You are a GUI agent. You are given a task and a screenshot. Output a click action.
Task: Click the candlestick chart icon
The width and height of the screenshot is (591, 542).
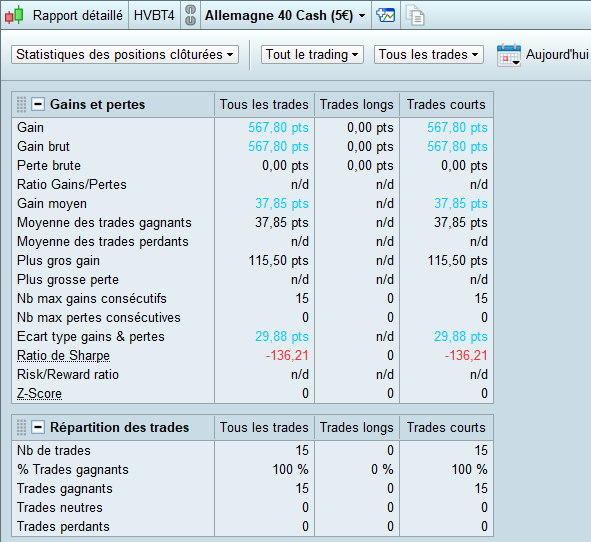pyautogui.click(x=14, y=15)
